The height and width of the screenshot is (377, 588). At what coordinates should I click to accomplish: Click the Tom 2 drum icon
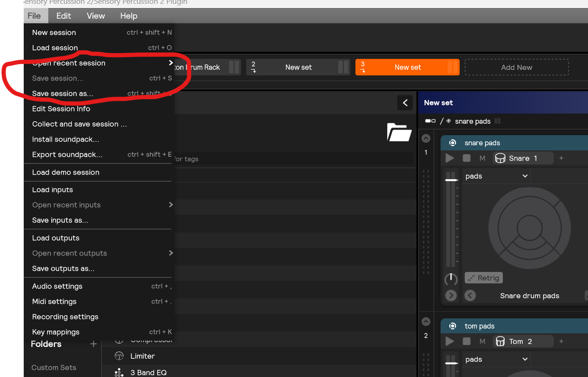tap(500, 341)
